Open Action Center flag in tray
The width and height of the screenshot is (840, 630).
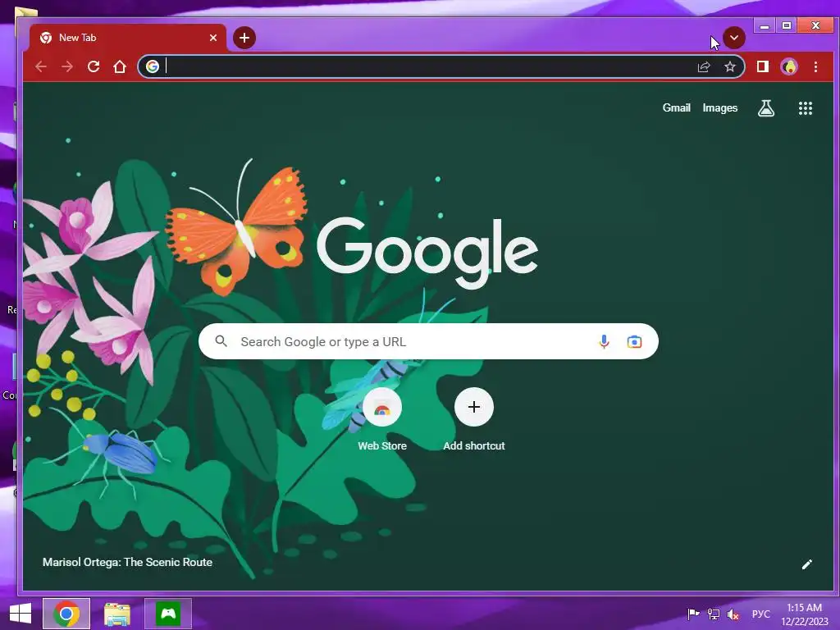coord(692,614)
